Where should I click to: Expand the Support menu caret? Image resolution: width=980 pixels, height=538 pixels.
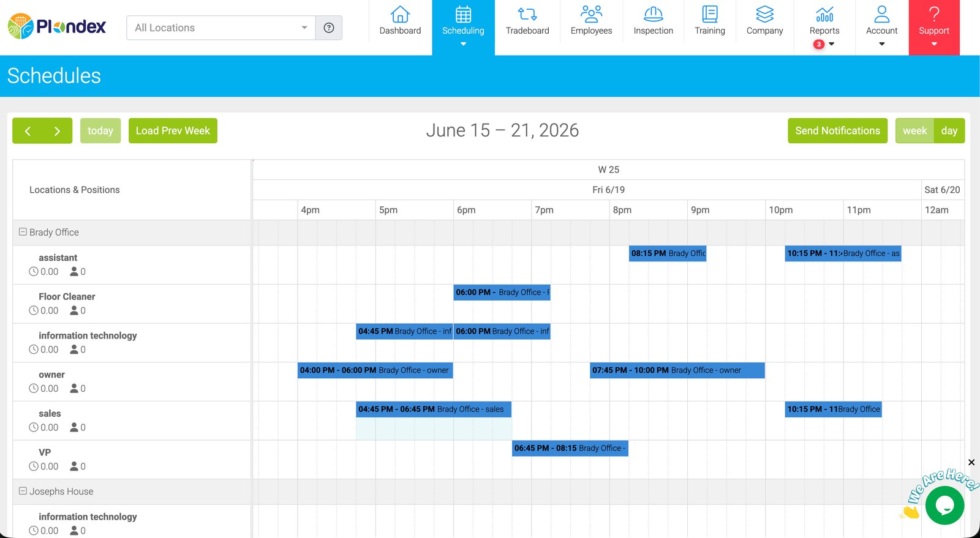point(934,44)
